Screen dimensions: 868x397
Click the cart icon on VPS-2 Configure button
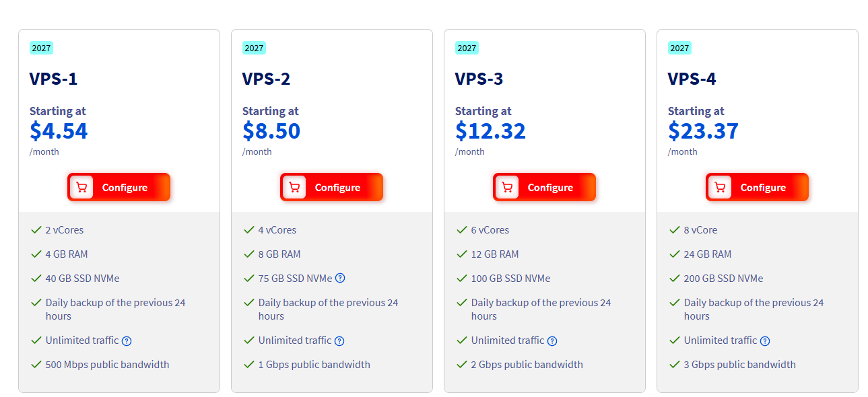pos(294,187)
